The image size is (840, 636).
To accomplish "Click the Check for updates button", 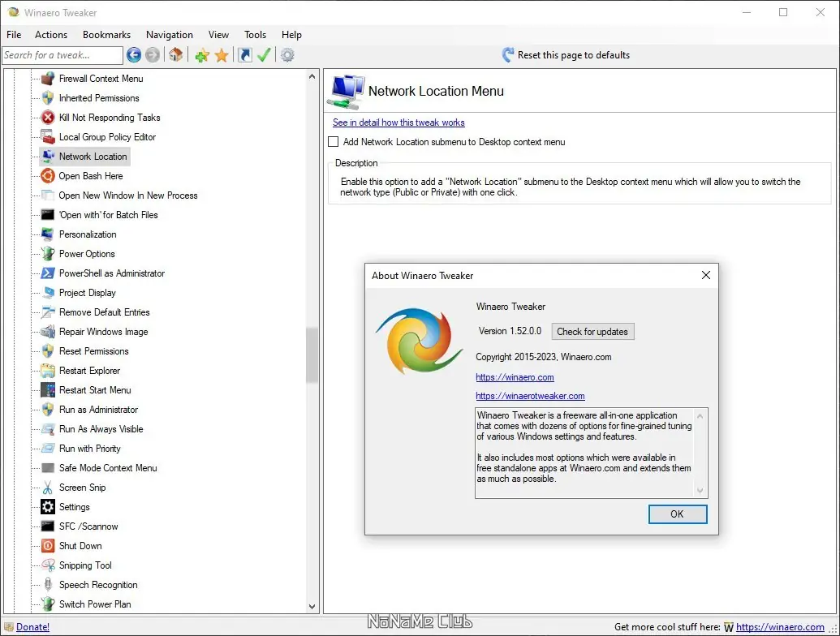I will (x=592, y=331).
